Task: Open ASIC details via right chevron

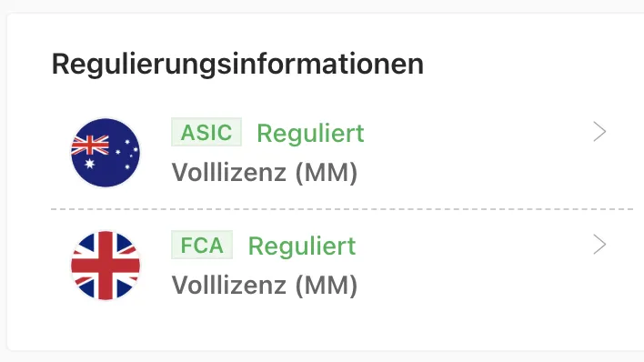Action: point(599,132)
